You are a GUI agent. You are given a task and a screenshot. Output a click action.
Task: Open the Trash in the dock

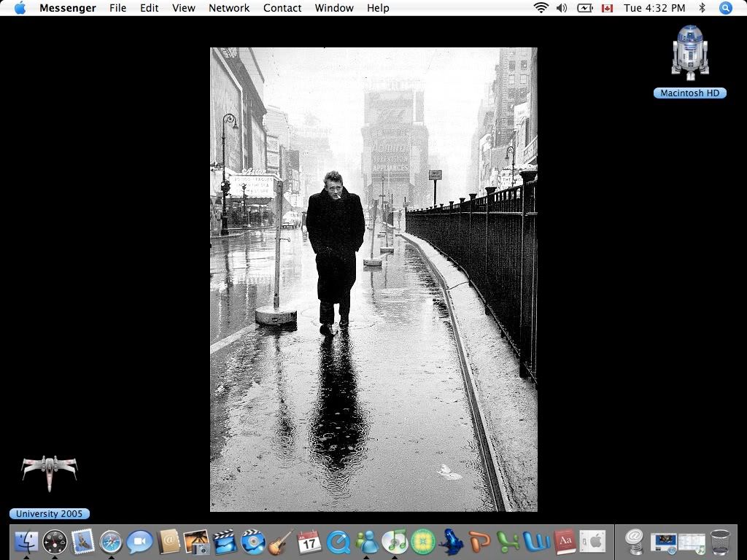720,542
